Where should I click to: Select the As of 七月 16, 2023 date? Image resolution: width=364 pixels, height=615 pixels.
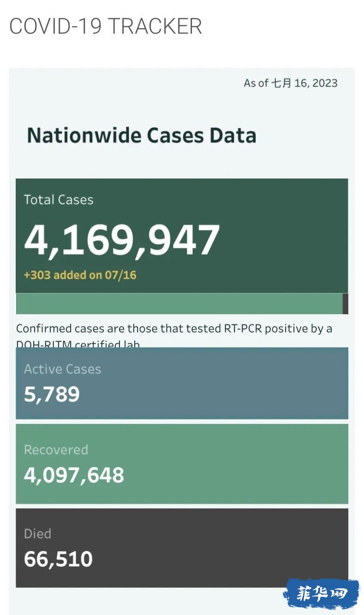291,83
